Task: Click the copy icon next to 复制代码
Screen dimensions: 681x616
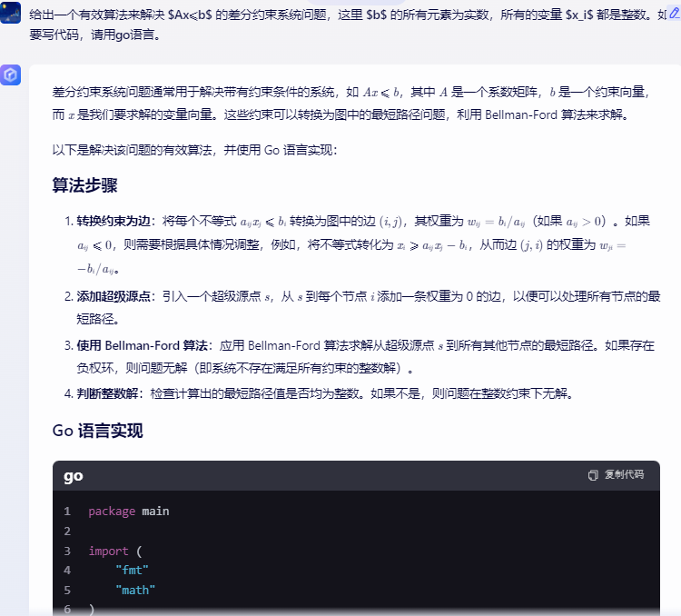Action: coord(592,475)
